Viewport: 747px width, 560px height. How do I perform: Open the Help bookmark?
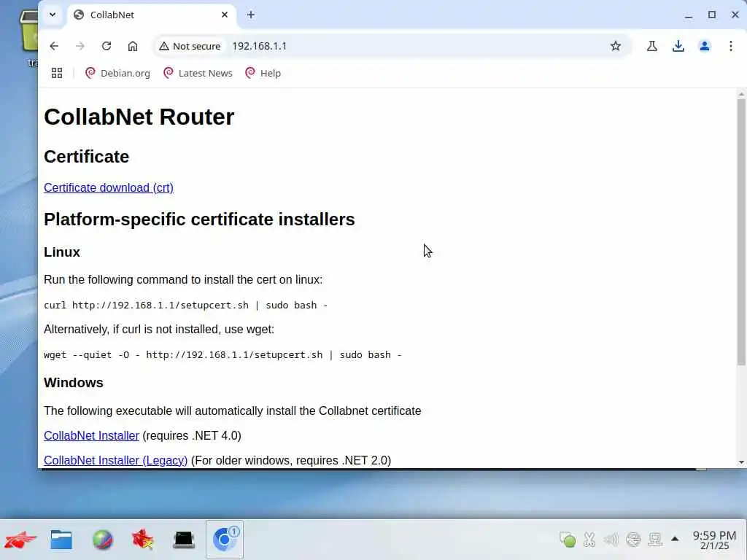[263, 73]
